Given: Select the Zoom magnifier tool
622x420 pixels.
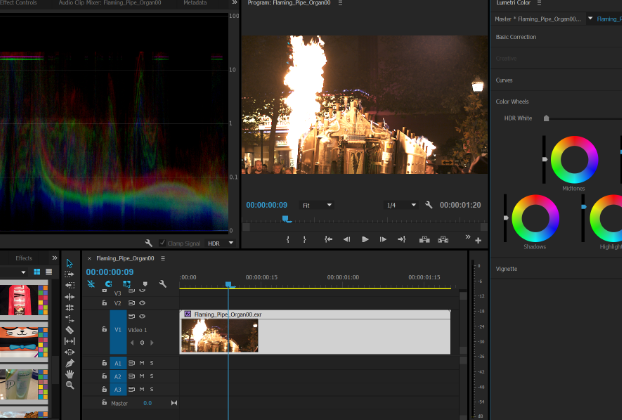Looking at the screenshot, I should [70, 385].
